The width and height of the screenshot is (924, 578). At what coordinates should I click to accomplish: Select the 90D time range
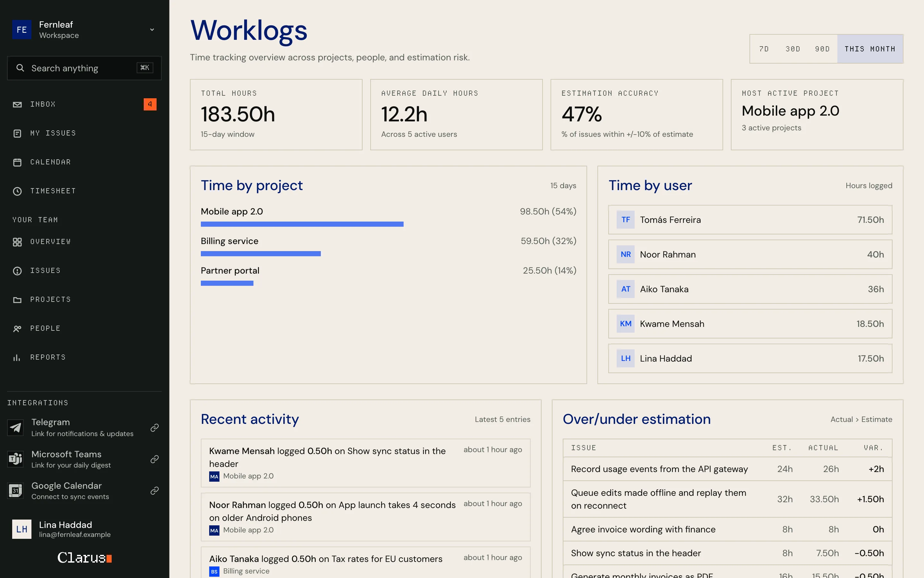click(822, 49)
